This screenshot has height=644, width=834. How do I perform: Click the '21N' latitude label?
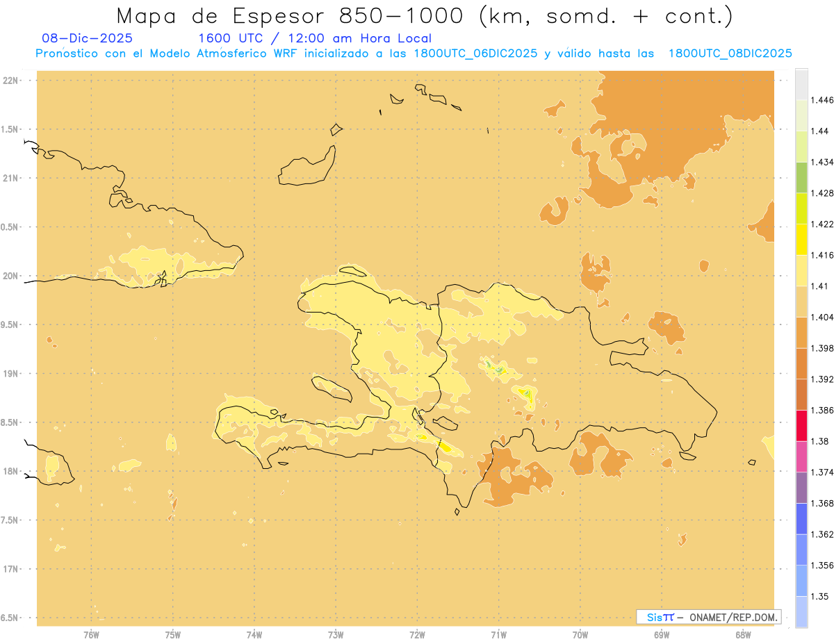[x=10, y=179]
